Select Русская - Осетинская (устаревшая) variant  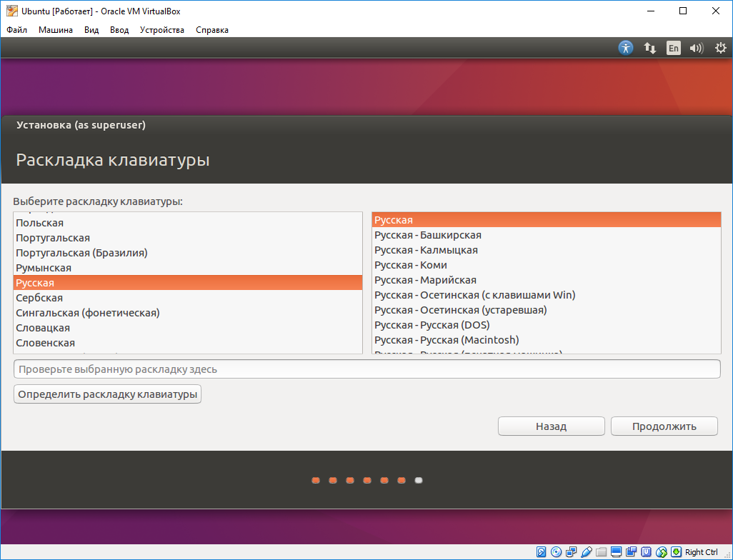tap(547, 310)
